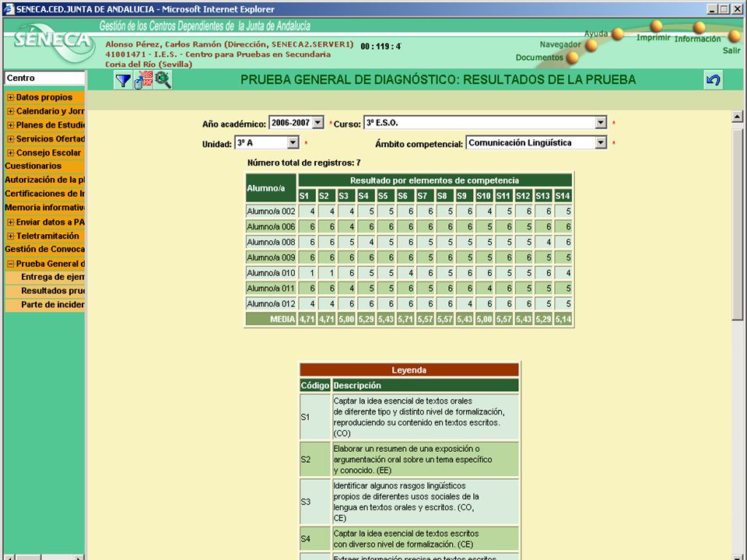Image resolution: width=747 pixels, height=560 pixels.
Task: Open Certificaciones menu item
Action: tap(45, 194)
